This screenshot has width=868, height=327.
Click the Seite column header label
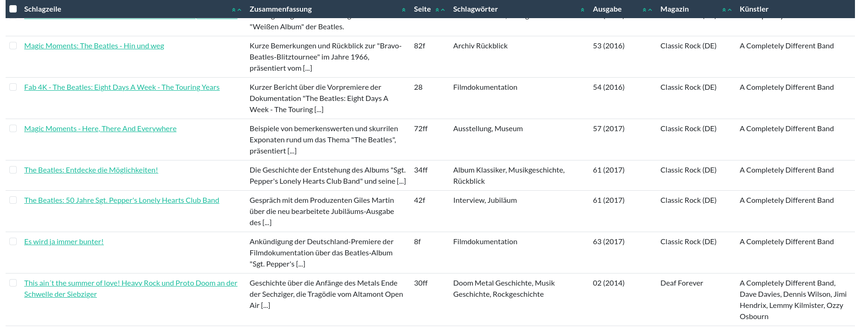[x=422, y=9]
